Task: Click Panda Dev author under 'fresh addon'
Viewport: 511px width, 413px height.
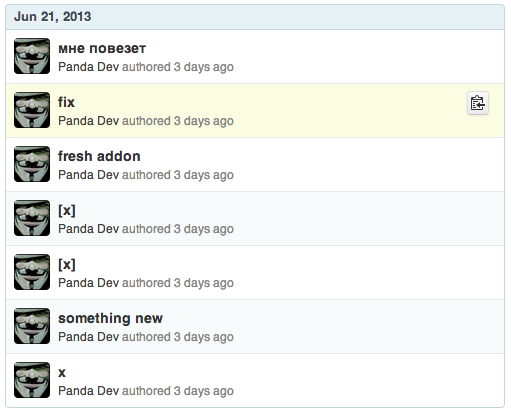Action: tap(89, 175)
